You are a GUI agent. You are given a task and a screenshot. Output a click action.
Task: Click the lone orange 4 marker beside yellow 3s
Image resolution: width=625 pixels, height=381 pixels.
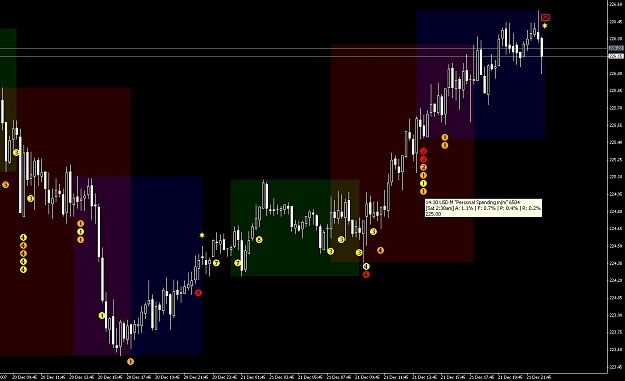tap(380, 250)
